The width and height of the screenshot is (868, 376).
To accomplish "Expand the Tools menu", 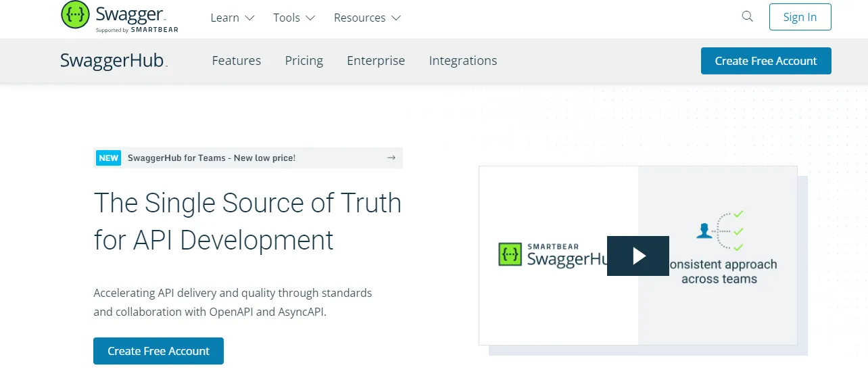I will pyautogui.click(x=294, y=18).
